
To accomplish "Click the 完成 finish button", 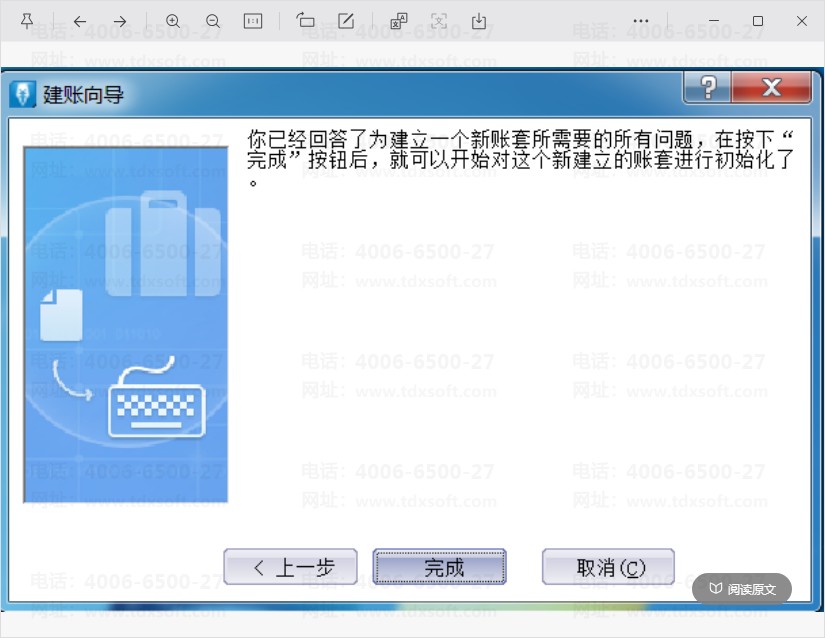I will (x=439, y=567).
